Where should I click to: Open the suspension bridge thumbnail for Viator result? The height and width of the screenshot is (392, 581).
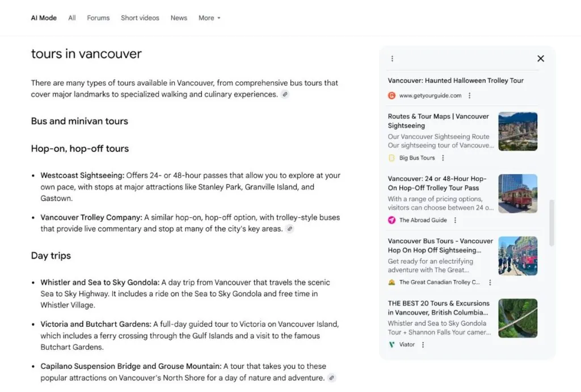(517, 318)
